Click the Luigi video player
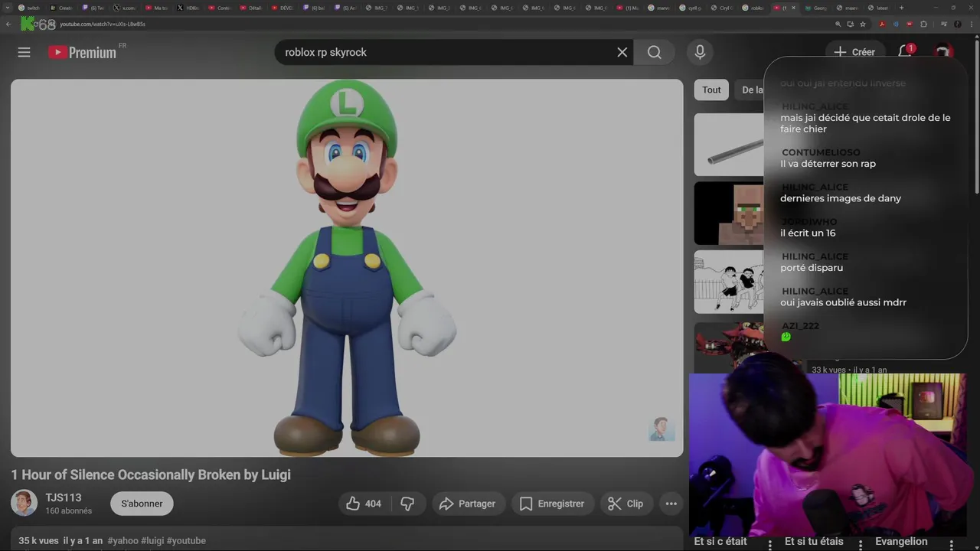Screen dimensions: 980x551 (x=347, y=268)
